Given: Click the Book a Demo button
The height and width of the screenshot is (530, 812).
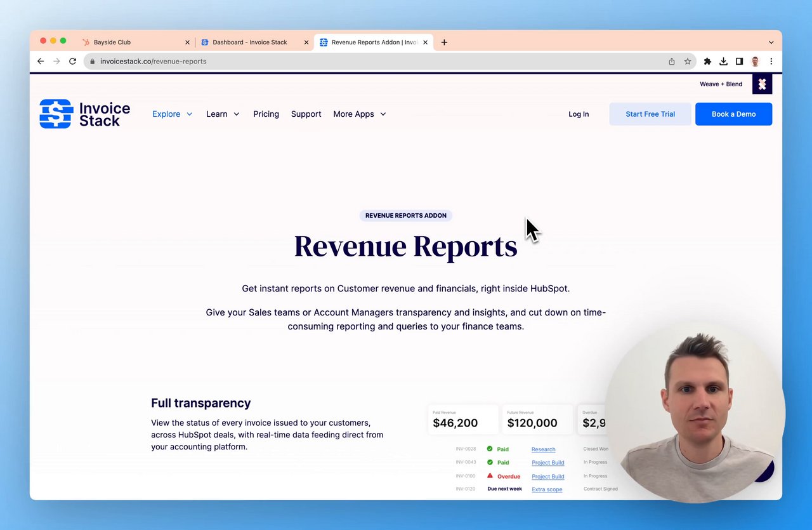Looking at the screenshot, I should [x=733, y=114].
